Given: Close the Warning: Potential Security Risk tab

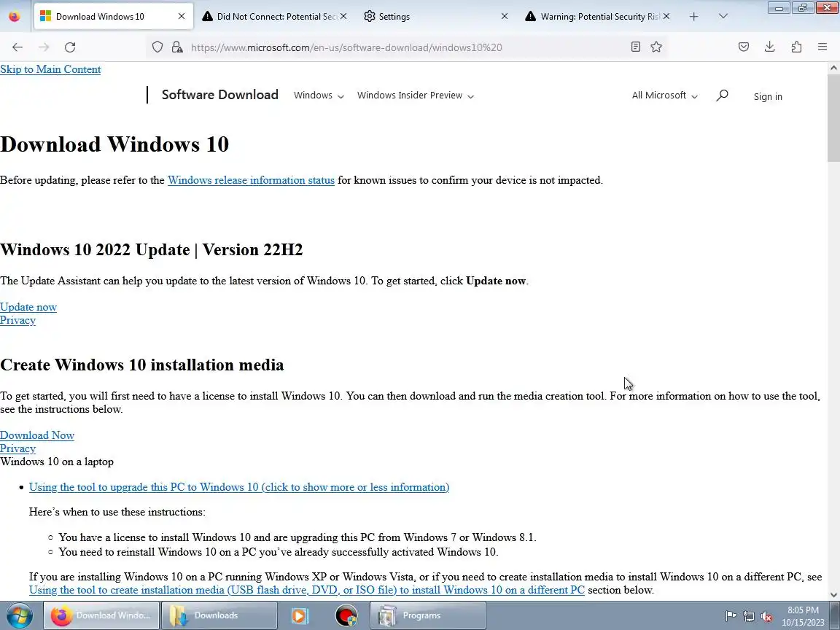Looking at the screenshot, I should click(x=666, y=17).
